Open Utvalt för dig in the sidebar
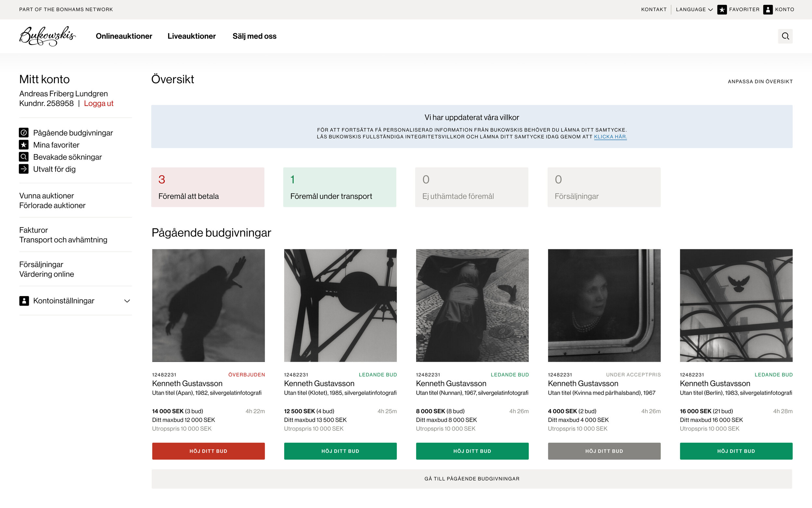 pyautogui.click(x=54, y=169)
